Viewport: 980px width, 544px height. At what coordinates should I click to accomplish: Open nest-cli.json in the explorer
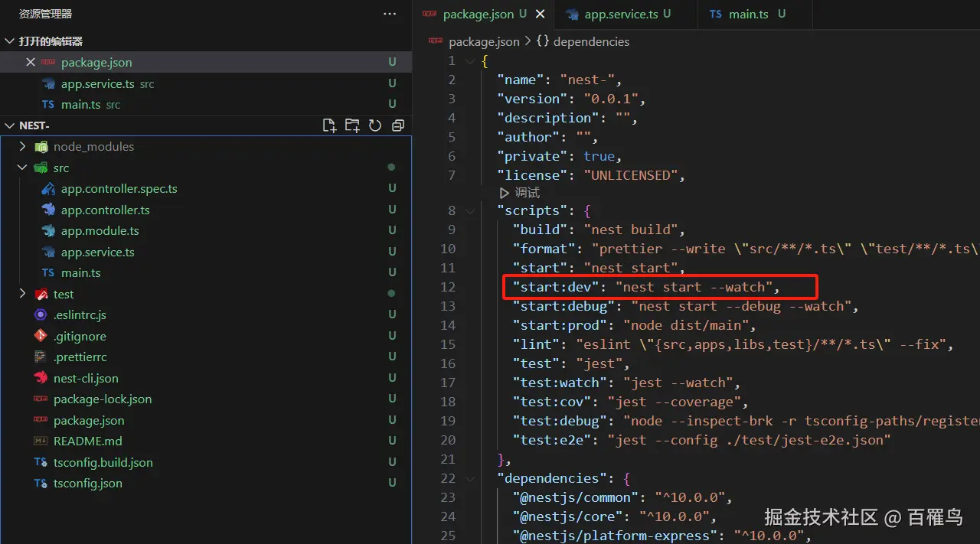pos(86,378)
